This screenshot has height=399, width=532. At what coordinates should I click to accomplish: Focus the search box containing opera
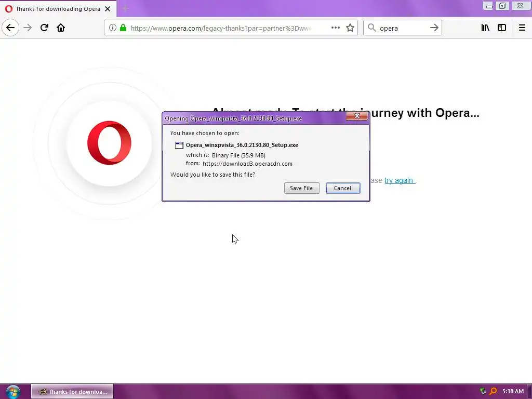402,28
